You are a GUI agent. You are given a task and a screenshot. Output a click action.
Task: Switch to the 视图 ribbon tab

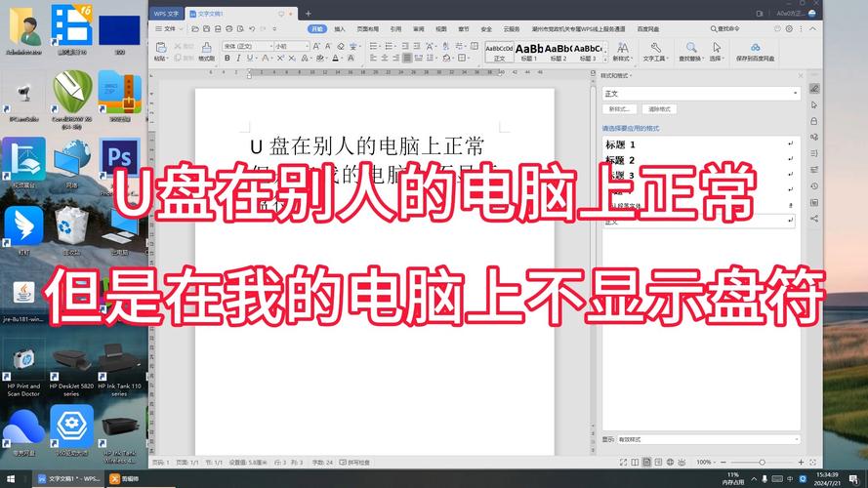pos(441,28)
